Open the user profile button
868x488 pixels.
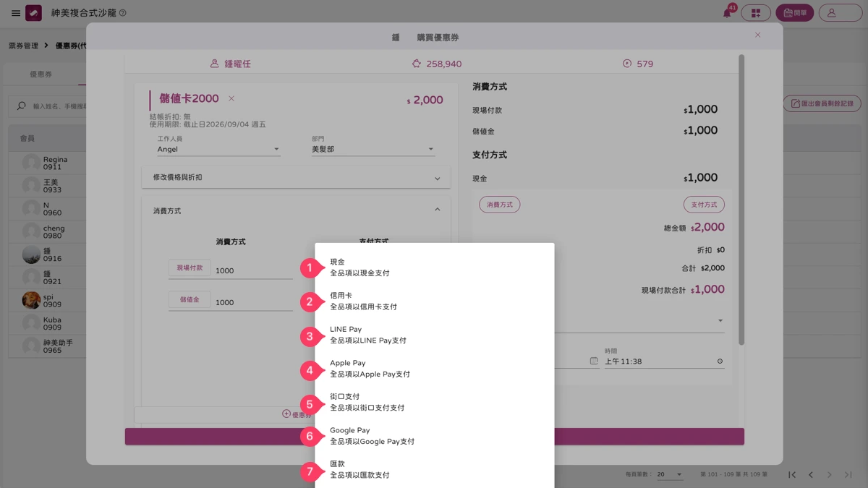tap(840, 13)
